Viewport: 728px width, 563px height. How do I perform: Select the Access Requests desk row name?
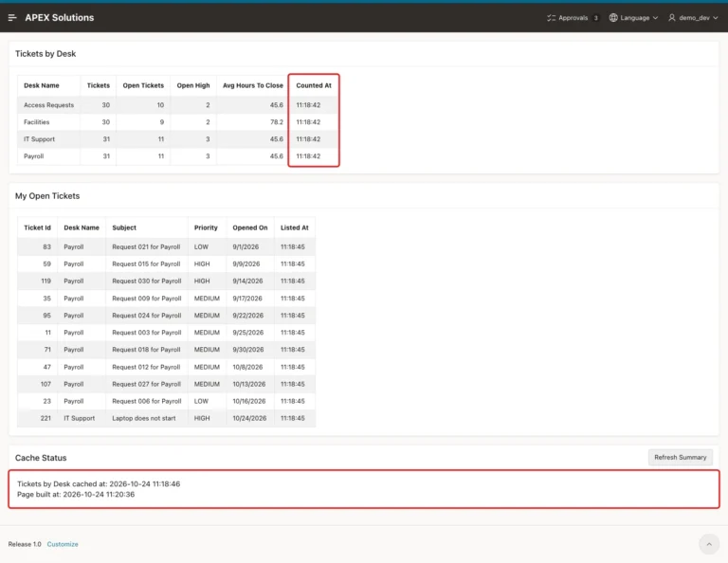tap(48, 105)
